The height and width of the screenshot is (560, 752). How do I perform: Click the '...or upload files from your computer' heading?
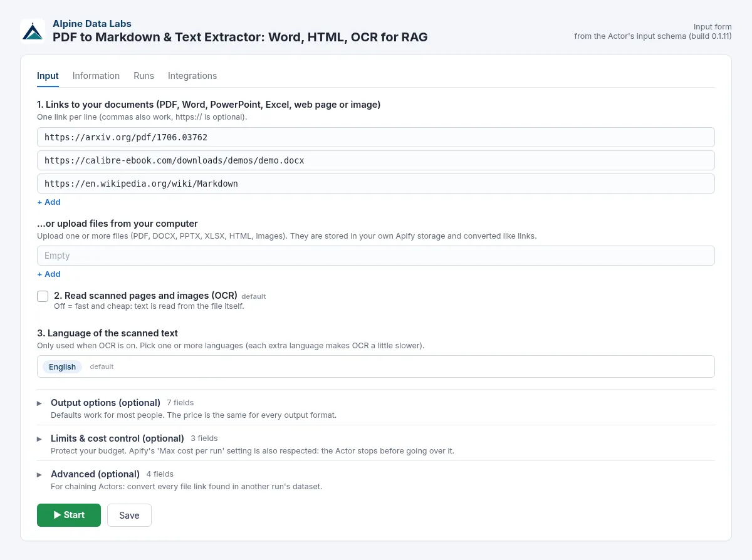(117, 224)
